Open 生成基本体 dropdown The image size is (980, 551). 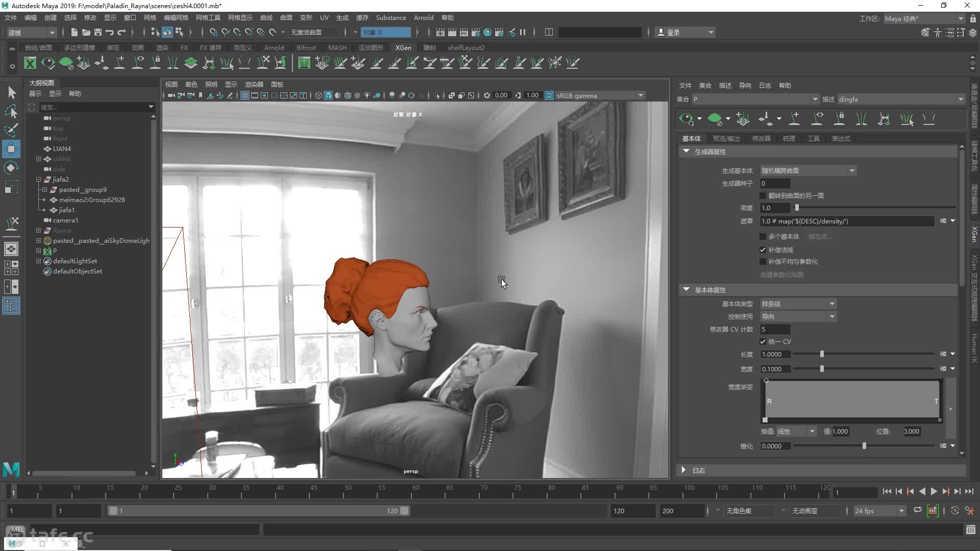[808, 171]
